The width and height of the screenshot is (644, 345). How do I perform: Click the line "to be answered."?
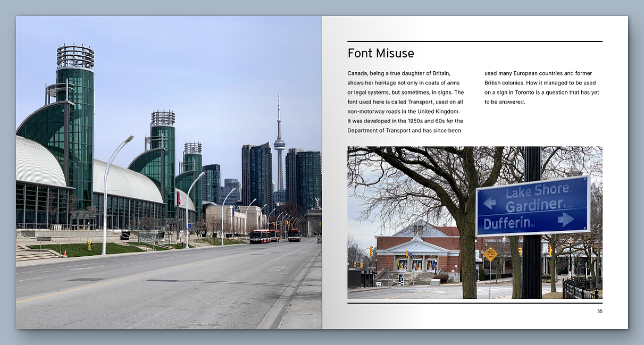click(x=505, y=102)
